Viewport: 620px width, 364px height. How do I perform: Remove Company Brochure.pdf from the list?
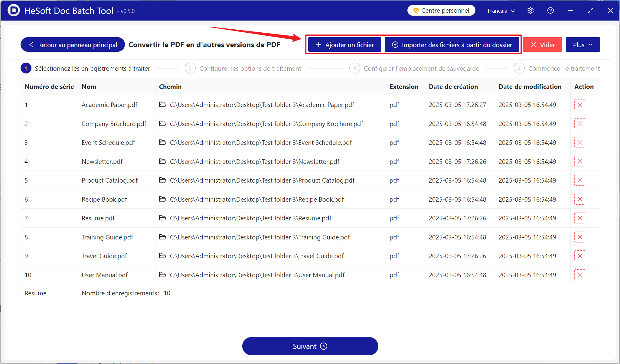[579, 124]
